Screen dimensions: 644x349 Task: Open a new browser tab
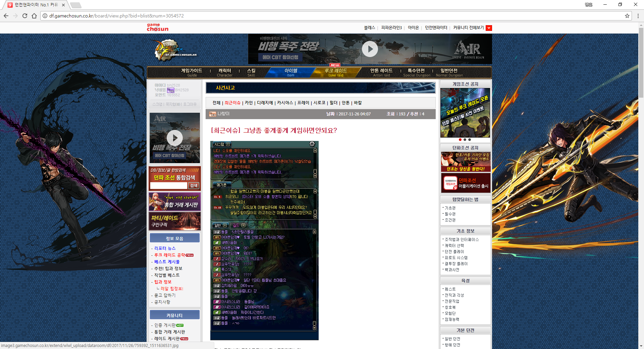click(76, 5)
